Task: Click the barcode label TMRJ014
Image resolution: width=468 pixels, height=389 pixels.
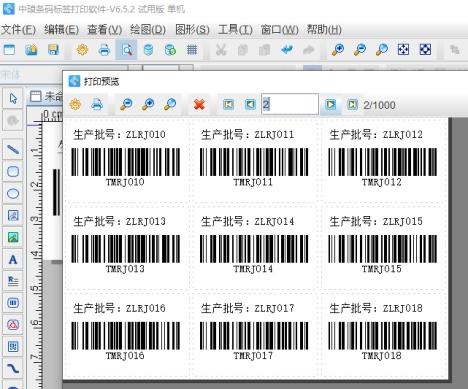Action: pos(253,269)
